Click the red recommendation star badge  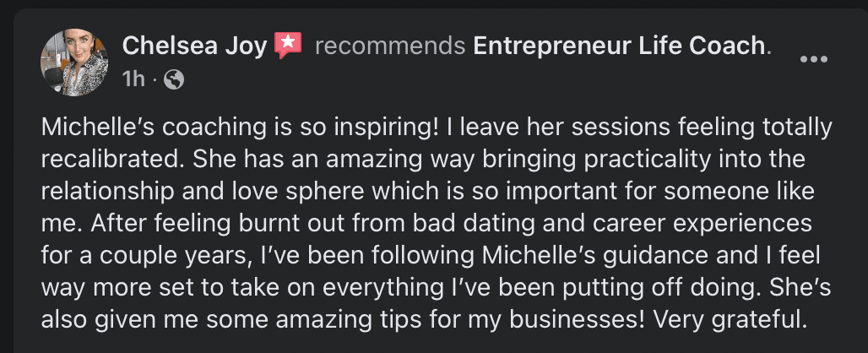click(x=288, y=46)
